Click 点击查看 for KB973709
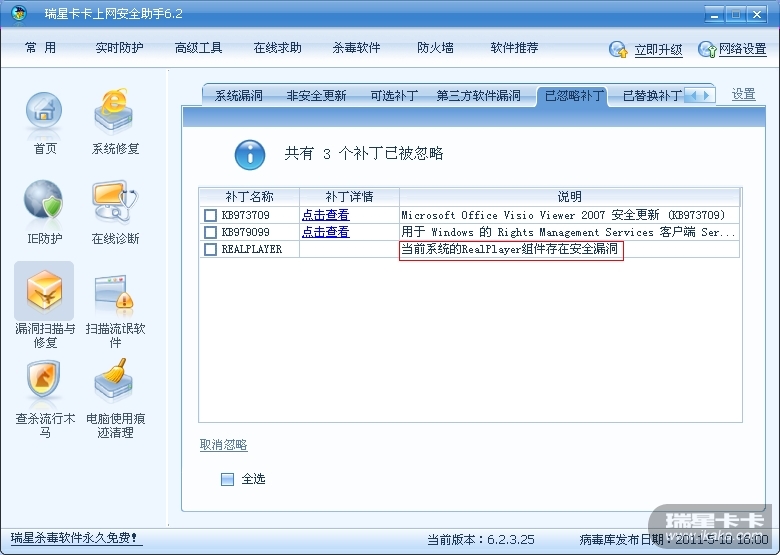 point(326,215)
